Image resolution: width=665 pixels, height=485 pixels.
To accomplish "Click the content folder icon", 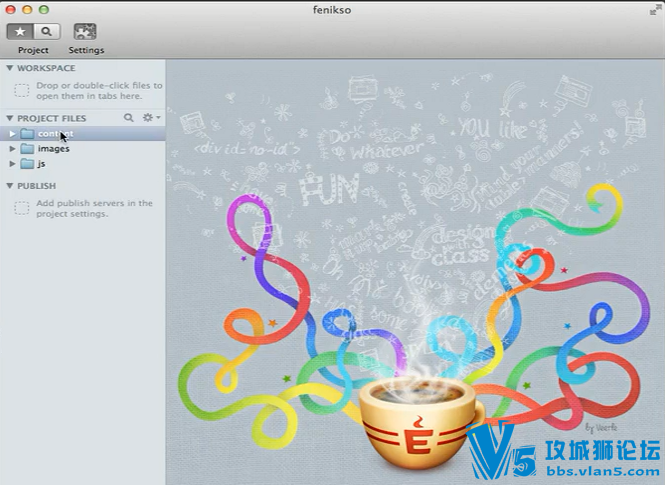I will click(27, 134).
